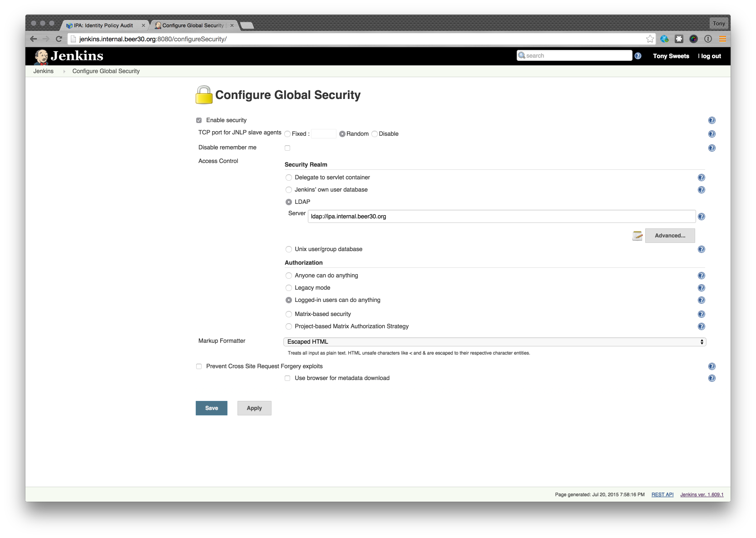Click the Fixed port number field
The width and height of the screenshot is (756, 538).
tap(324, 134)
